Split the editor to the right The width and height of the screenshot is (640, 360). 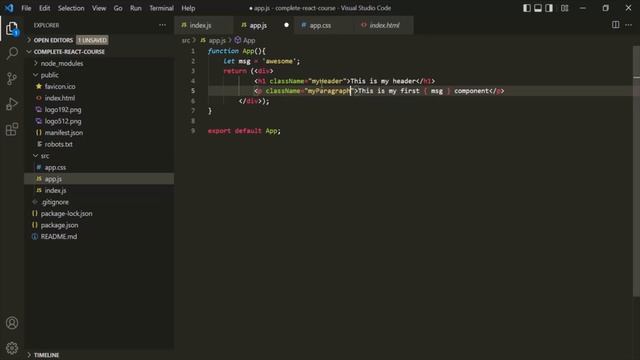pos(616,25)
